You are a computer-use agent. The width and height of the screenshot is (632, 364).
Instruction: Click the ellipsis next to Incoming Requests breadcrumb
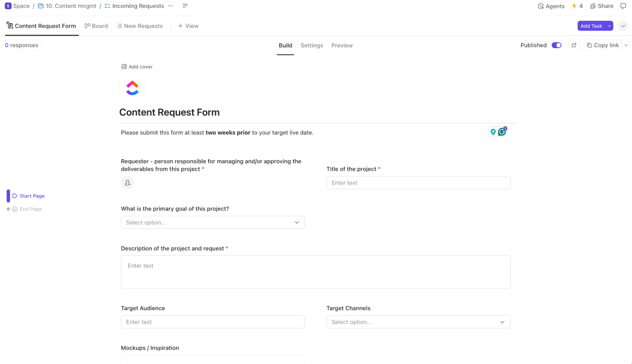[170, 6]
